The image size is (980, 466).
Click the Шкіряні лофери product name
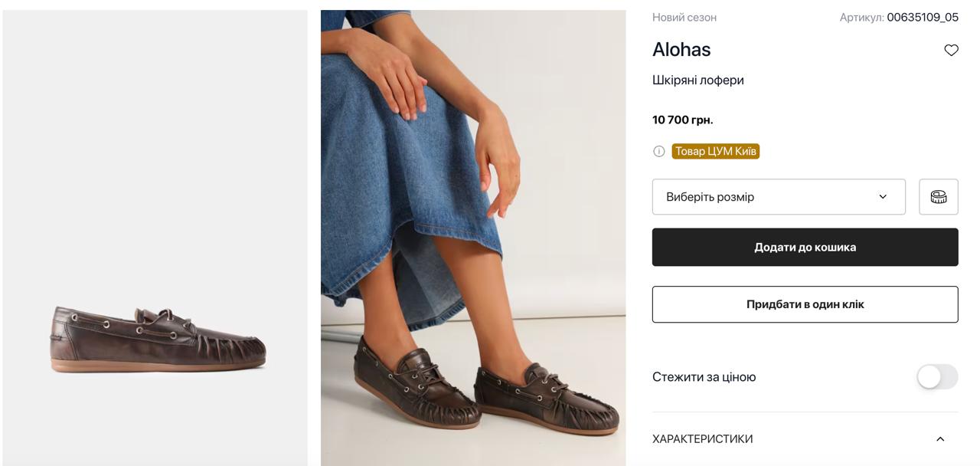click(698, 80)
